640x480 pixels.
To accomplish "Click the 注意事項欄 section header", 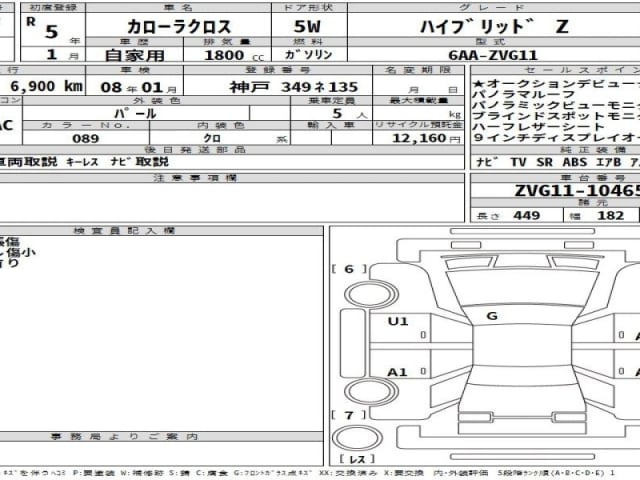I will point(195,178).
